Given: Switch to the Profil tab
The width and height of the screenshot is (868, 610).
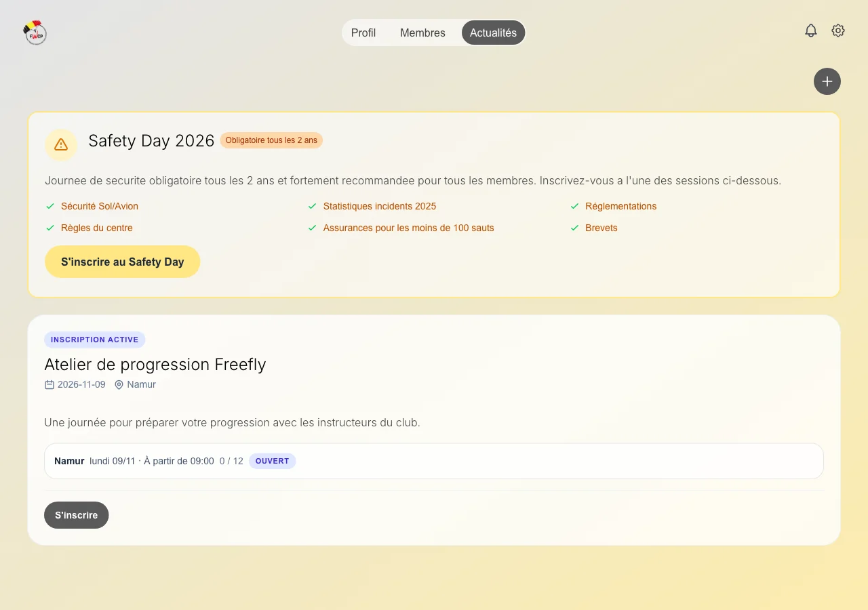Looking at the screenshot, I should tap(363, 33).
